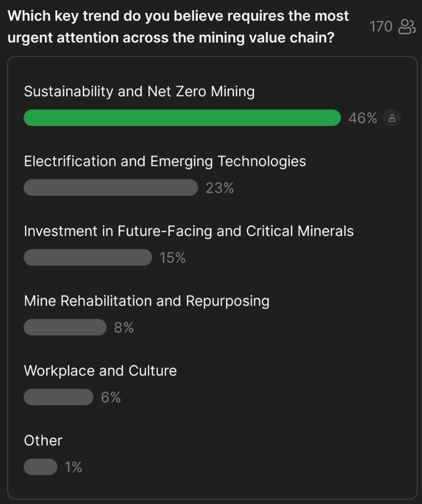Click the short Other result bar
Image resolution: width=422 pixels, height=504 pixels.
pyautogui.click(x=40, y=467)
